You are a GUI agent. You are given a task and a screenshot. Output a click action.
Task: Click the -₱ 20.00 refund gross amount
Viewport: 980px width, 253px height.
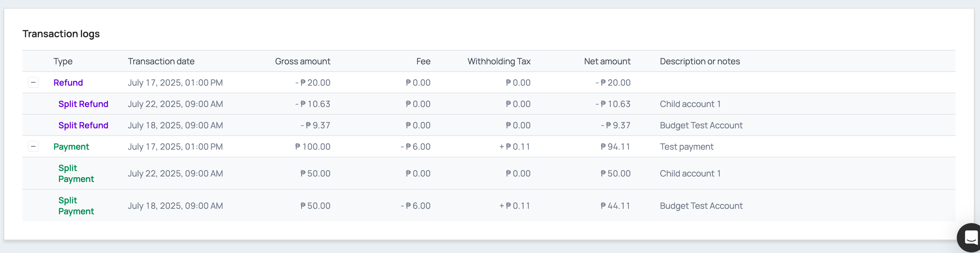312,82
